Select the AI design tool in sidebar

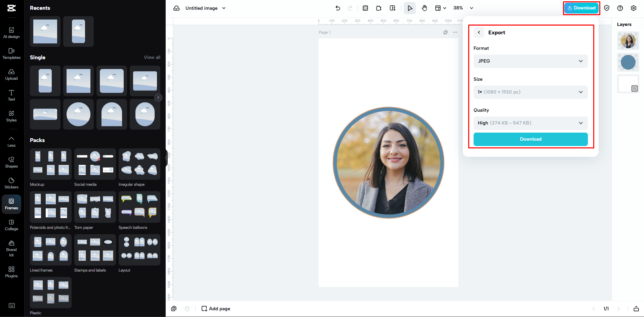[11, 32]
